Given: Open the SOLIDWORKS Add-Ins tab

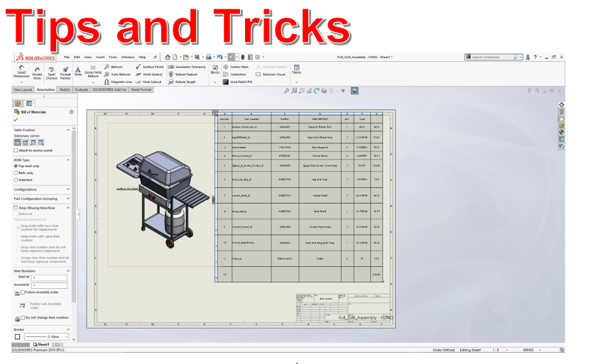Looking at the screenshot, I should point(109,89).
